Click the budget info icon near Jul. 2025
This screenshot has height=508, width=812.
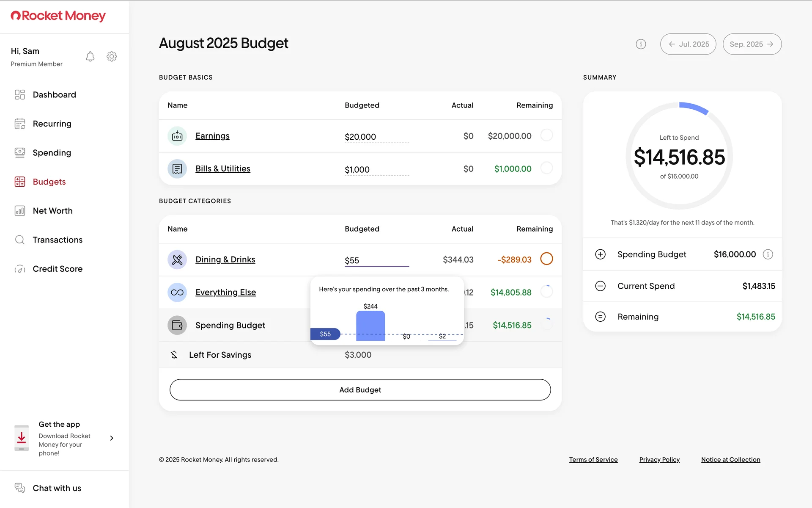(x=641, y=44)
